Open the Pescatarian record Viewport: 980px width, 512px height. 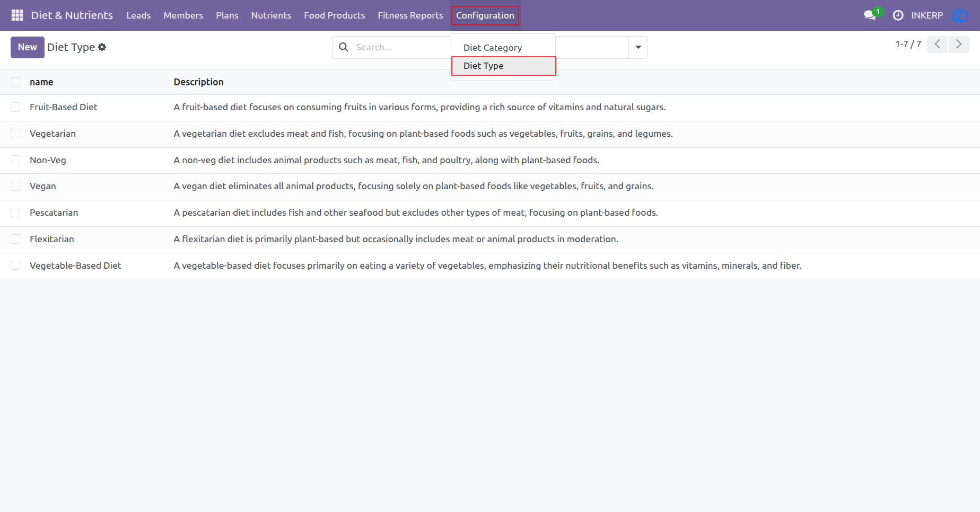[54, 213]
